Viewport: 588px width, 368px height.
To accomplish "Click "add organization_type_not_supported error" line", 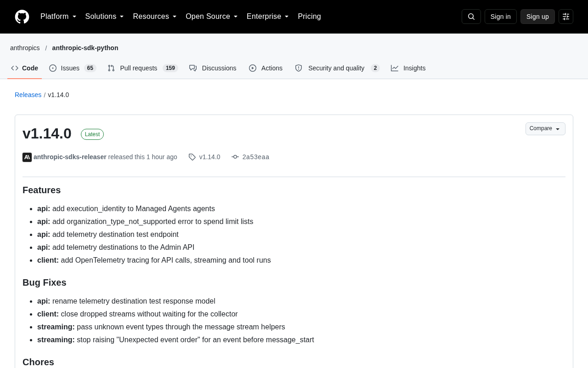I will [x=145, y=221].
